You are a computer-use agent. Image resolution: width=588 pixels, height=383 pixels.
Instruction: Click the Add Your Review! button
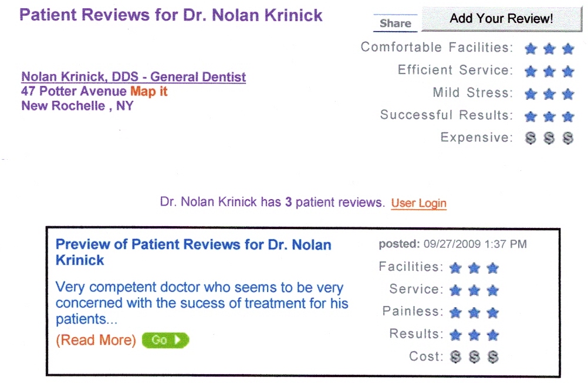click(501, 18)
